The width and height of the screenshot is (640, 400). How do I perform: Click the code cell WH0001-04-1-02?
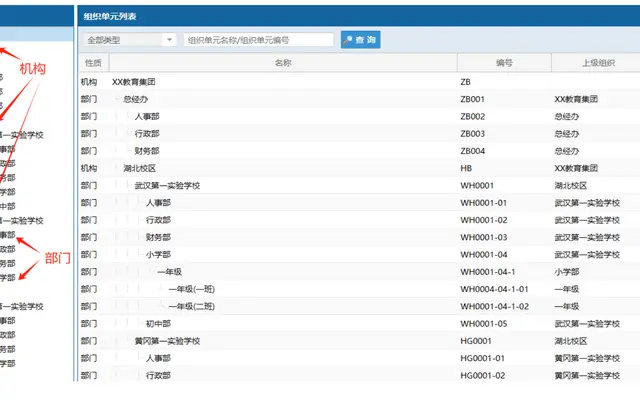click(495, 306)
